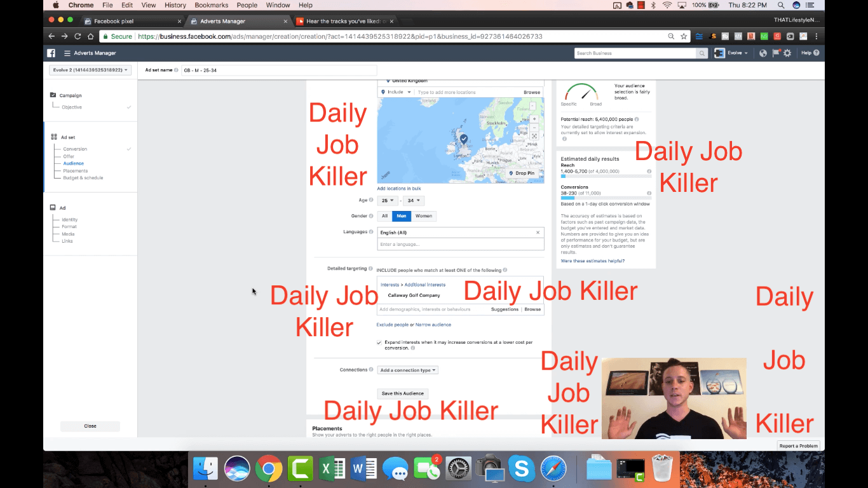
Task: Open Spotlight search in the menu bar
Action: coord(780,5)
